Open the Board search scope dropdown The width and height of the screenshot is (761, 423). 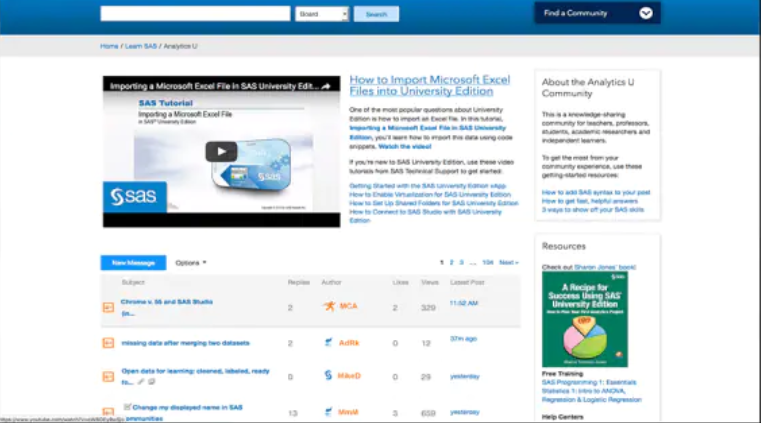(x=322, y=14)
